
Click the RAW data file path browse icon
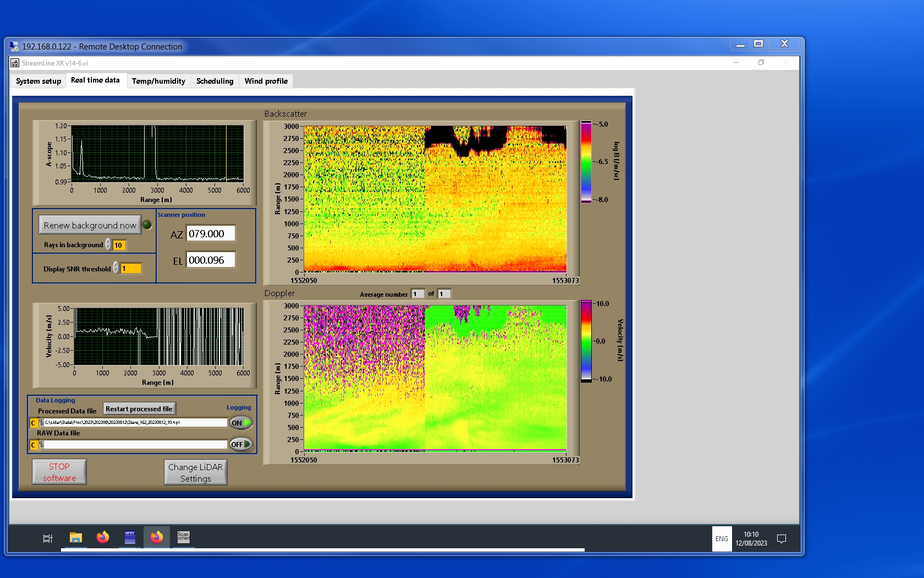point(41,445)
